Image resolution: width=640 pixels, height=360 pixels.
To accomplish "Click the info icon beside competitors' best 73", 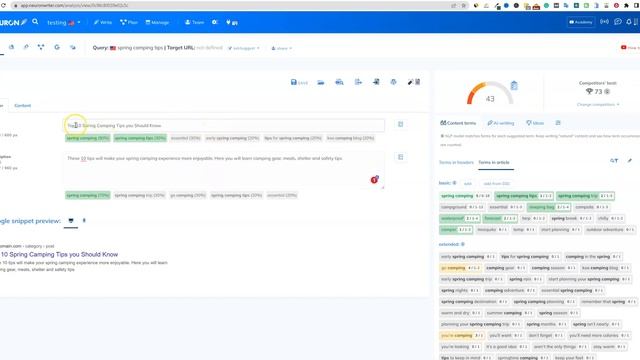I will [607, 92].
